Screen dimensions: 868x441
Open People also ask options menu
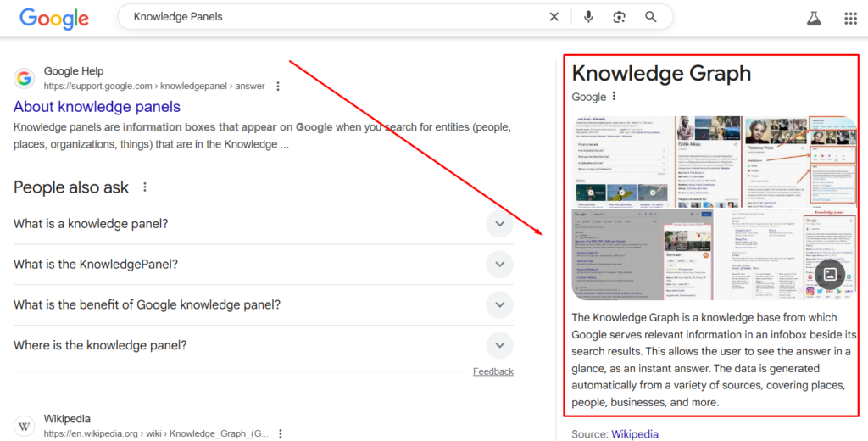point(144,187)
